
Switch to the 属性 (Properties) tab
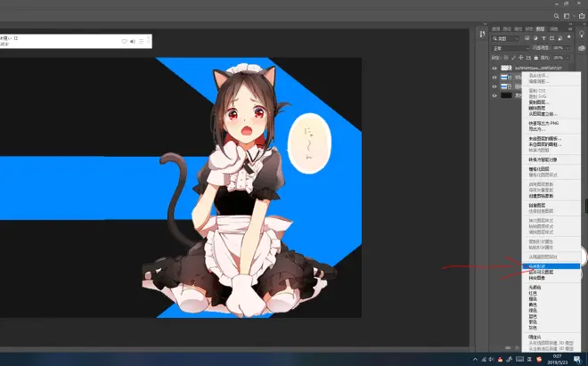click(x=518, y=28)
